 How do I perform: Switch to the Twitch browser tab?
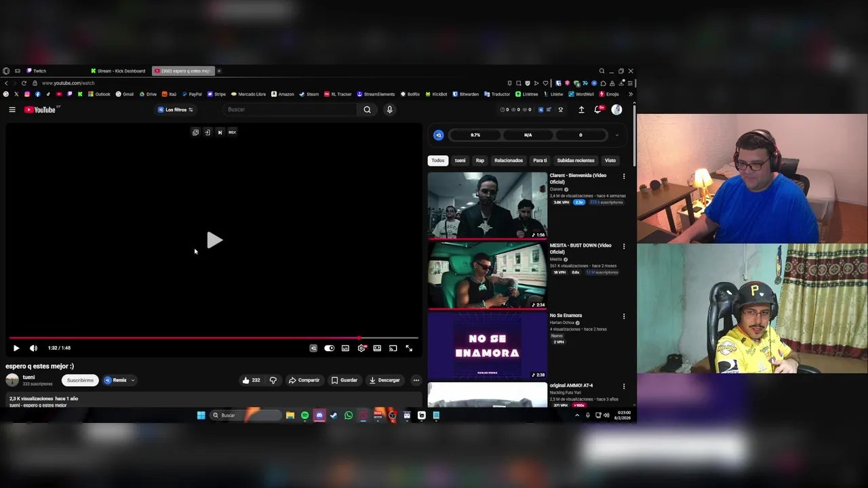(x=40, y=71)
